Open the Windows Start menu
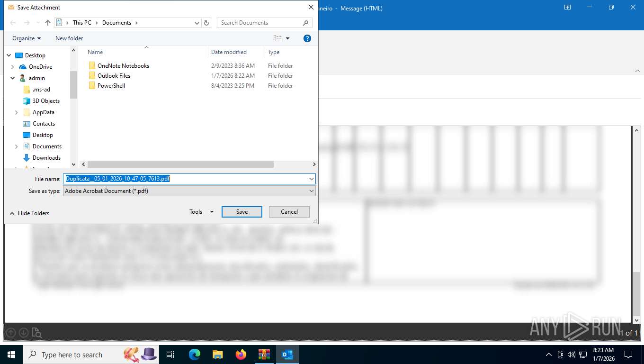This screenshot has height=364, width=644. [11, 355]
